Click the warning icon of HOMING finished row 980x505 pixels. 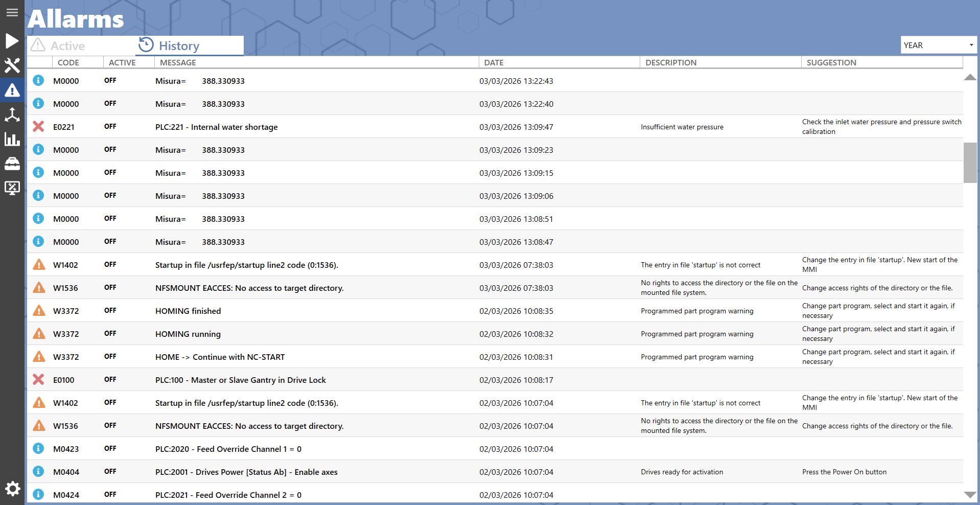click(x=39, y=310)
